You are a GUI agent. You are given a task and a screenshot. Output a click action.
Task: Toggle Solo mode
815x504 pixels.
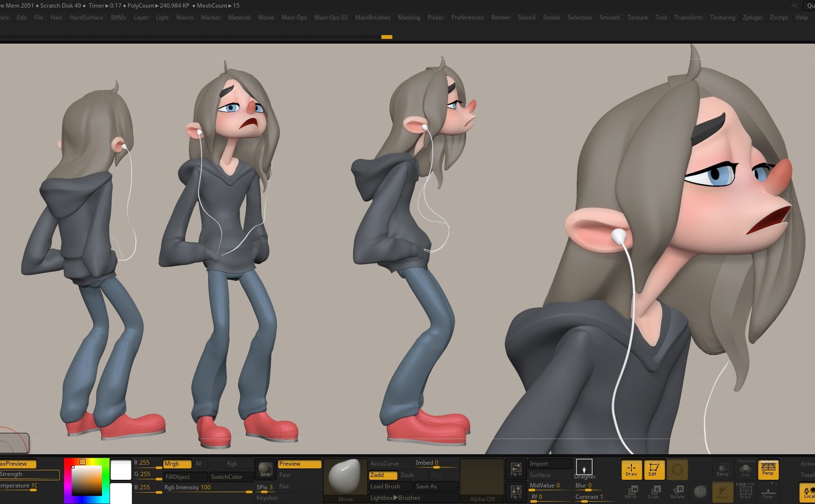click(745, 470)
